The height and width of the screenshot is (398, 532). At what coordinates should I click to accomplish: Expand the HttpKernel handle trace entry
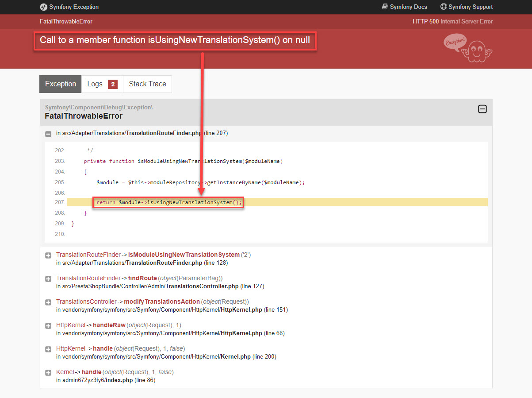48,349
